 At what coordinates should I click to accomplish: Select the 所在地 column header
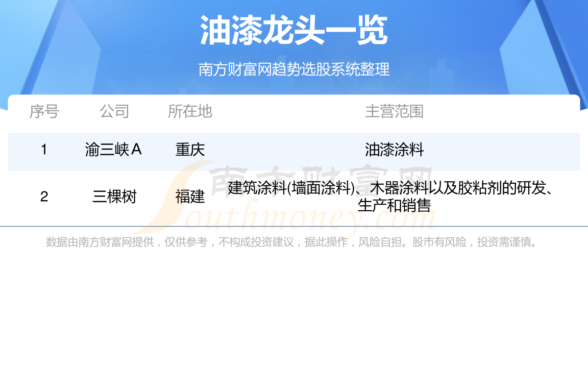coord(190,111)
